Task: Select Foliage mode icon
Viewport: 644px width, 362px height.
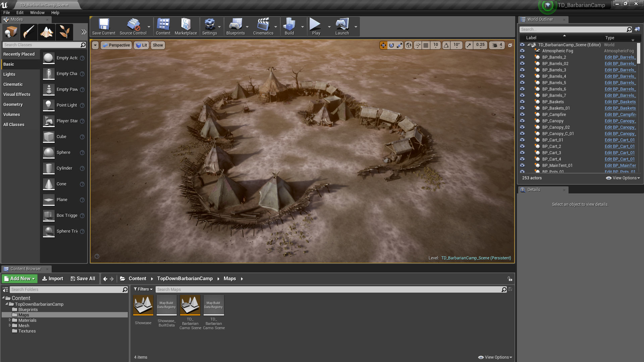Action: pyautogui.click(x=64, y=32)
